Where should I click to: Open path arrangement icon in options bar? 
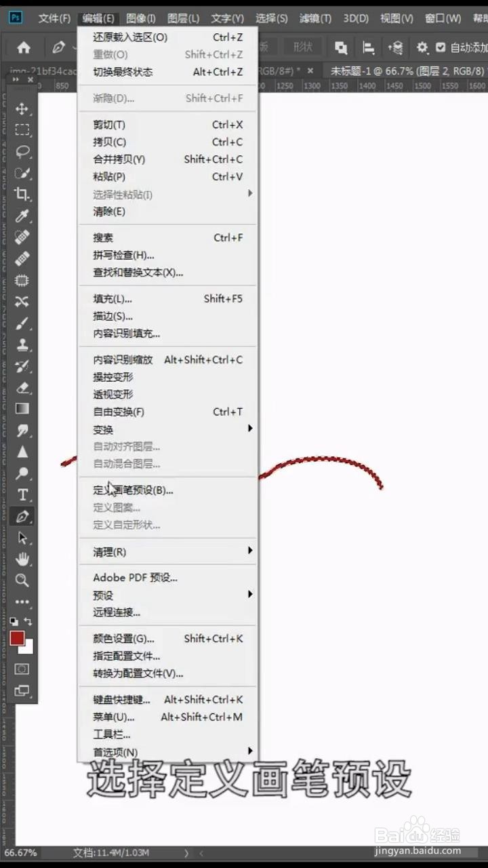point(396,47)
